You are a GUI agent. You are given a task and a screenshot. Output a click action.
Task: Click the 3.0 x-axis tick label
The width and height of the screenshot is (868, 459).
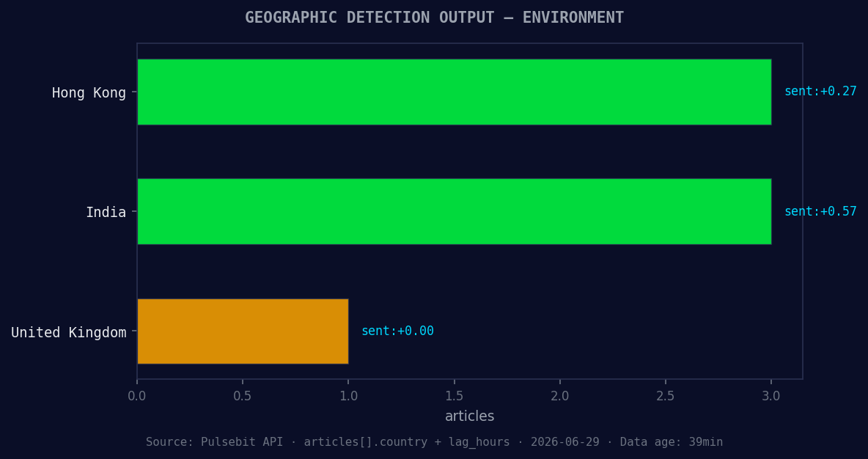(771, 396)
